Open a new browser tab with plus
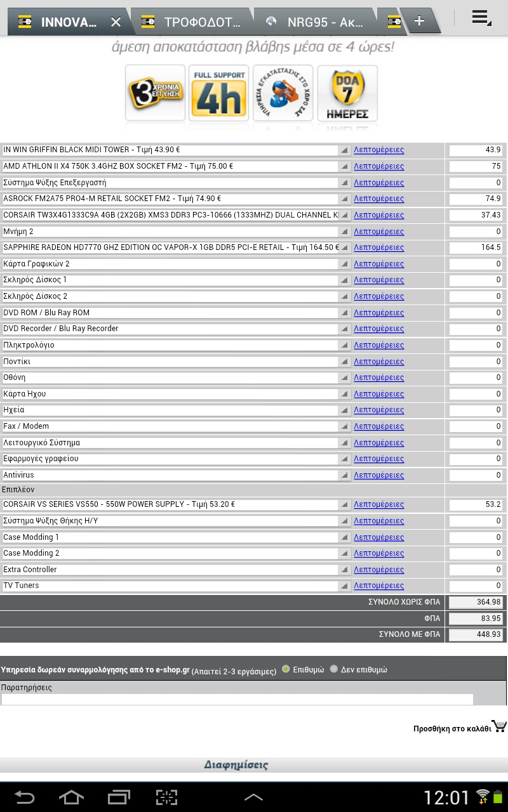Image resolution: width=508 pixels, height=812 pixels. click(419, 22)
